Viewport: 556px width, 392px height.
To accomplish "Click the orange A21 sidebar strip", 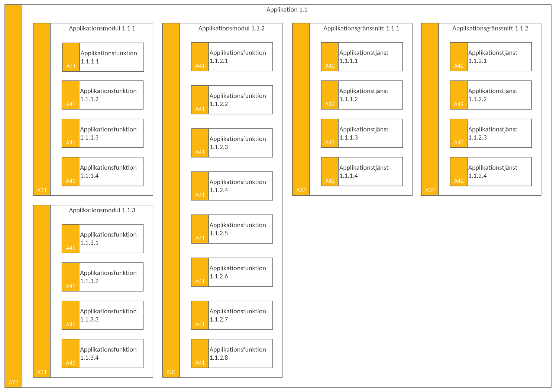I will point(13,196).
